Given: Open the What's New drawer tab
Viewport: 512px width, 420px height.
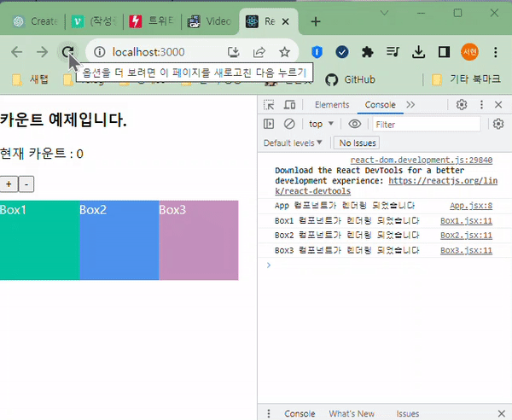Looking at the screenshot, I should (x=352, y=413).
